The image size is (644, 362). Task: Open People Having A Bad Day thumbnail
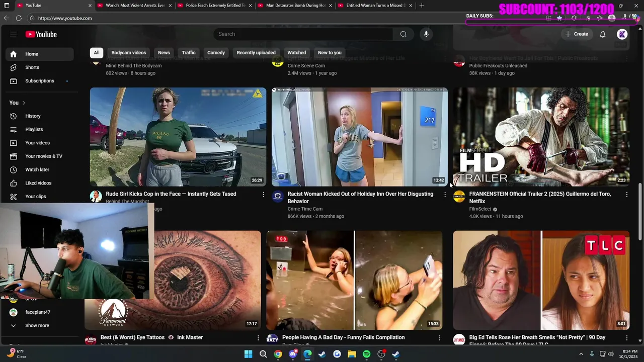pyautogui.click(x=354, y=280)
